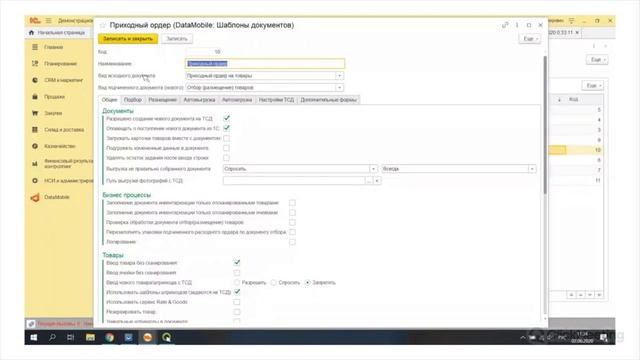Image resolution: width=640 pixels, height=360 pixels.
Task: Click the link icon in the form title bar
Action: (505, 25)
